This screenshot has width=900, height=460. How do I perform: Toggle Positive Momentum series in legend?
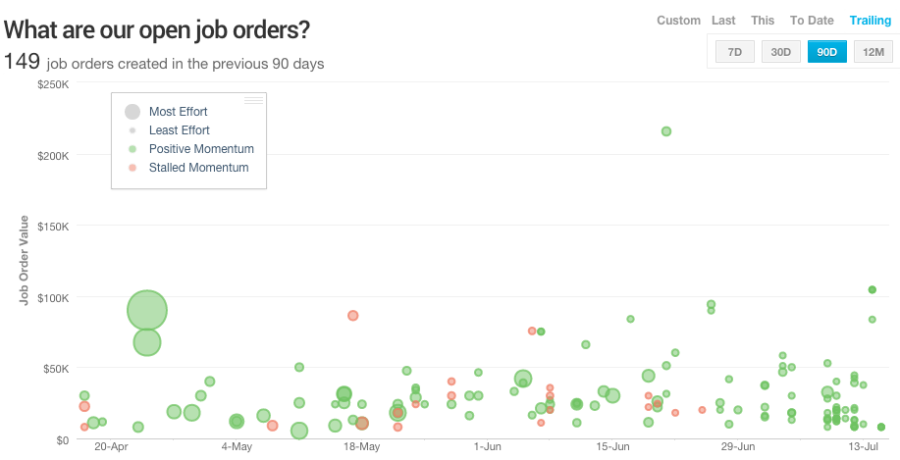click(x=201, y=149)
